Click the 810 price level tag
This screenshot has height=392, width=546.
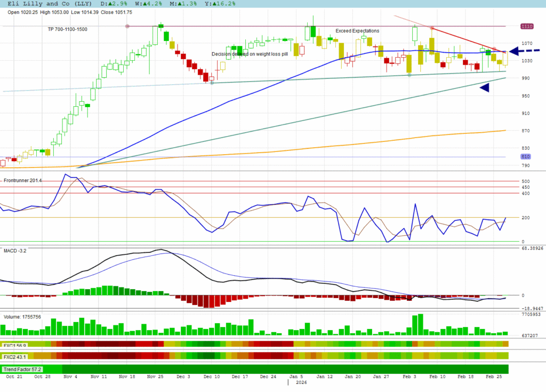click(x=527, y=156)
